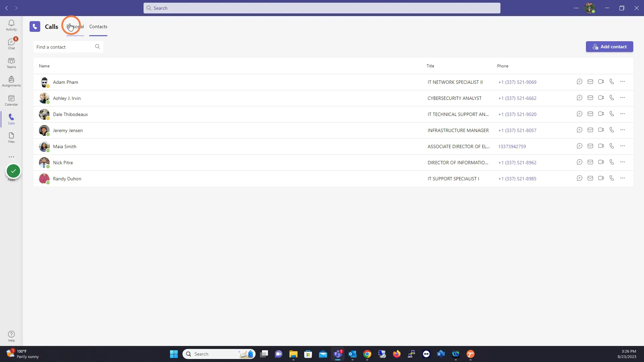Viewport: 644px width, 362px height.
Task: Open Settings and more ellipsis in title bar
Action: click(x=576, y=8)
